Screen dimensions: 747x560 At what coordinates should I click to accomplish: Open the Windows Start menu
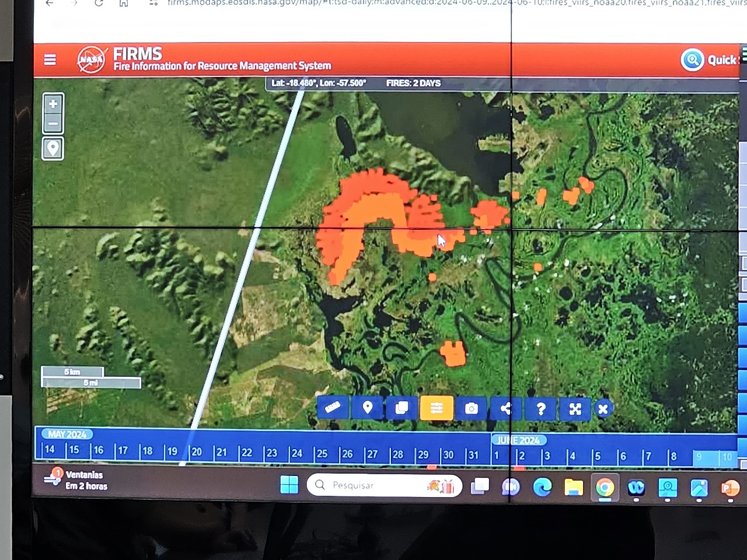289,485
